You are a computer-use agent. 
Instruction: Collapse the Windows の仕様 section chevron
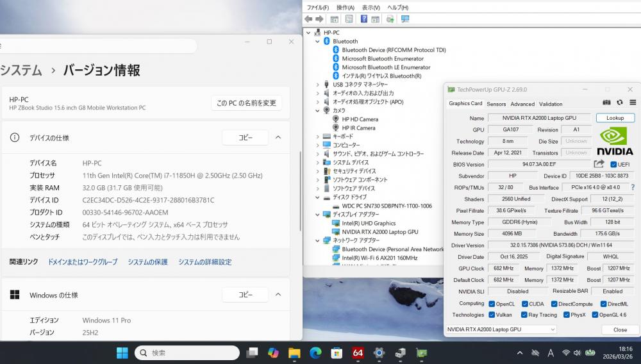(x=278, y=294)
